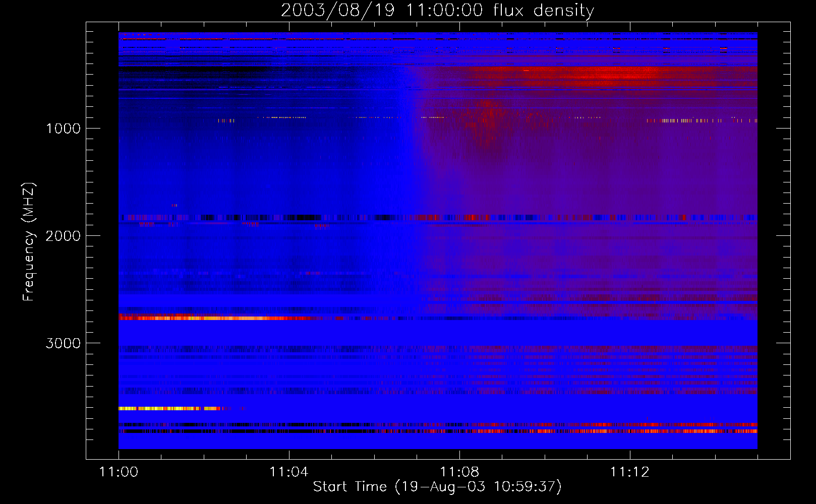Select the 1000 frequency tick label

[63, 129]
